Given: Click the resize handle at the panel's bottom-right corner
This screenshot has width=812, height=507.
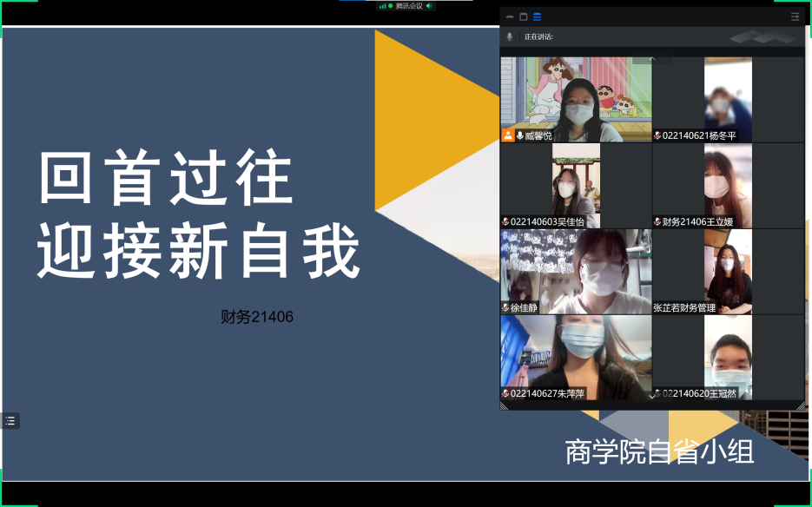Looking at the screenshot, I should (800, 405).
